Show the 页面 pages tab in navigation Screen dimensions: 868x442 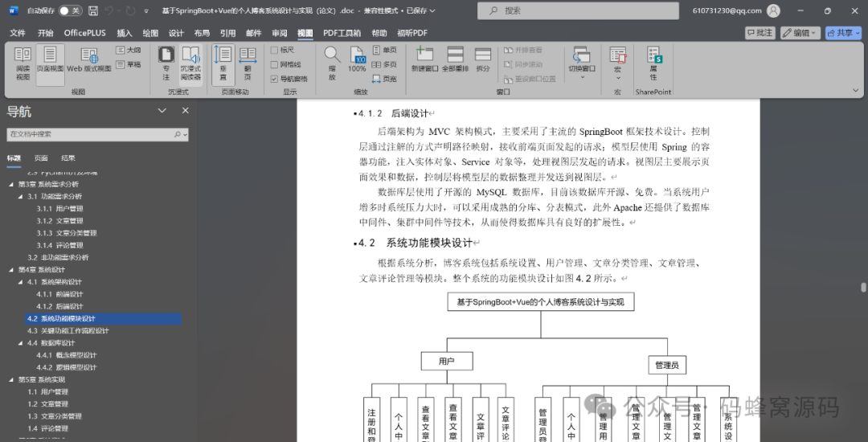tap(41, 158)
